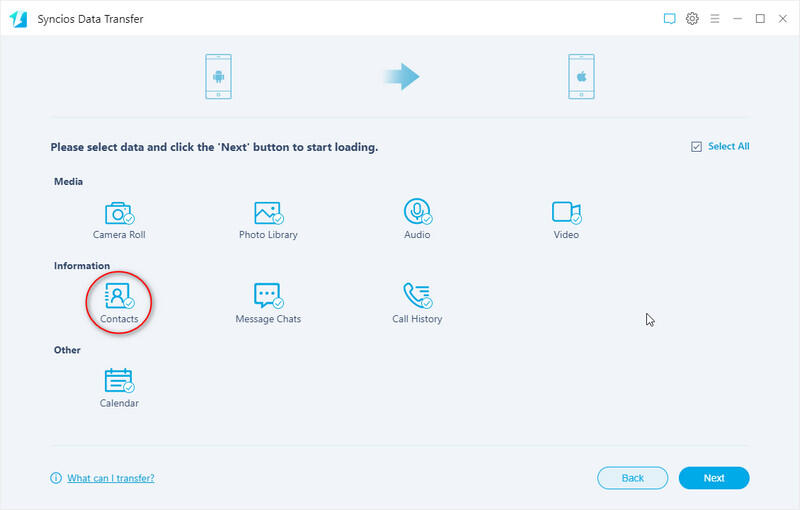Click the Syncios app logo

(x=17, y=18)
